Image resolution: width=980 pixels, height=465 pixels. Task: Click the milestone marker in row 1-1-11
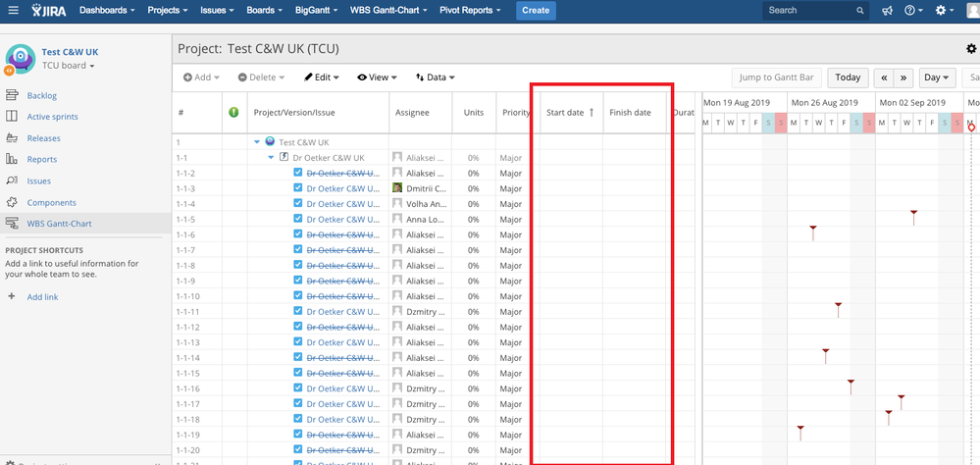[x=838, y=309]
